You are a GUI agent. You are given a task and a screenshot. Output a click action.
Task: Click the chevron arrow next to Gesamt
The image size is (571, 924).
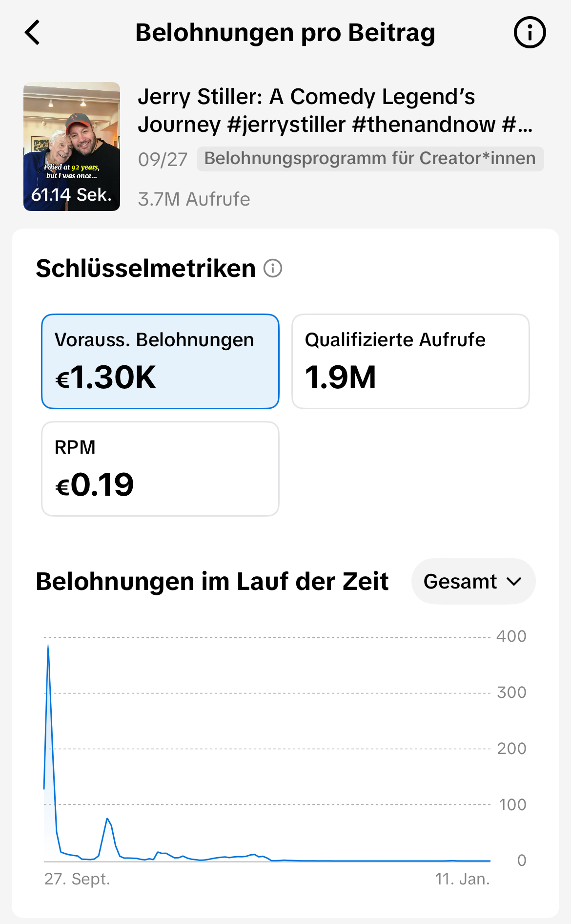coord(514,582)
